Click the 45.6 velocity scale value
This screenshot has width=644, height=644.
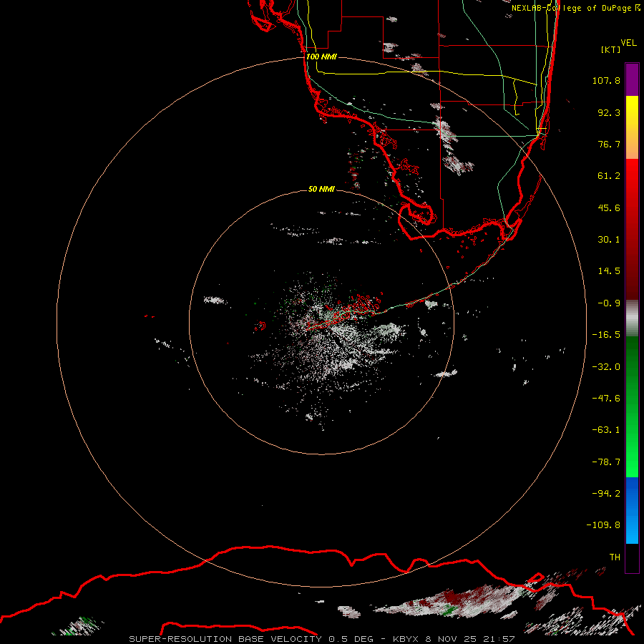click(x=609, y=208)
